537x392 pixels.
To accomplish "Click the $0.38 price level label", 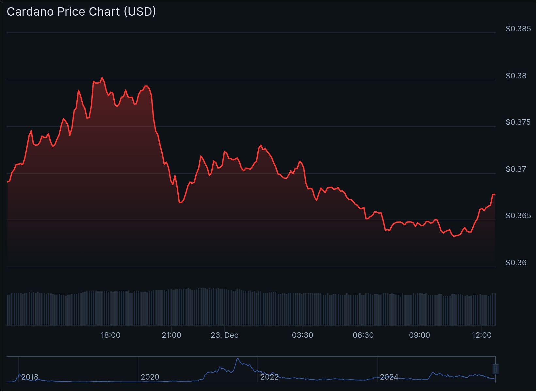I will (516, 75).
